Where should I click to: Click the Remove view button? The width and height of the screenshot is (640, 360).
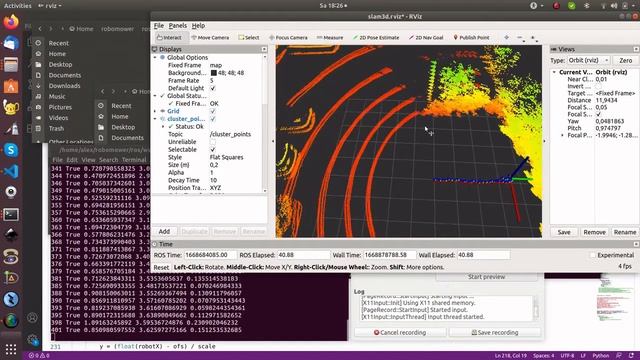point(594,232)
